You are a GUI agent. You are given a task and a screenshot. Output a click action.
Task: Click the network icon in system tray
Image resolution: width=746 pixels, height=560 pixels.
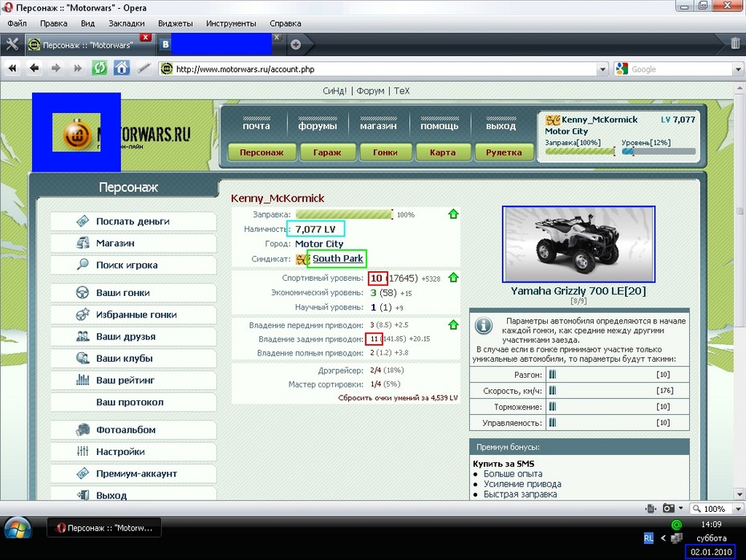click(676, 538)
